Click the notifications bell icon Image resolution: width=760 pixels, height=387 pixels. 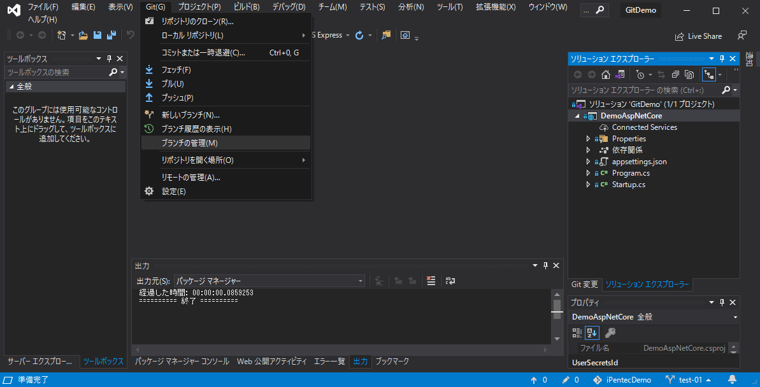[x=732, y=380]
